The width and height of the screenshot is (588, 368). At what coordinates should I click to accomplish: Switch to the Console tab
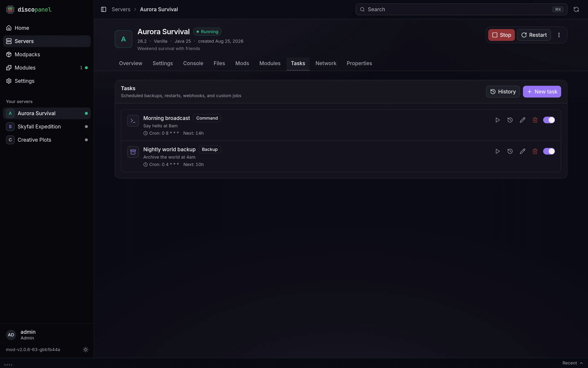(193, 63)
